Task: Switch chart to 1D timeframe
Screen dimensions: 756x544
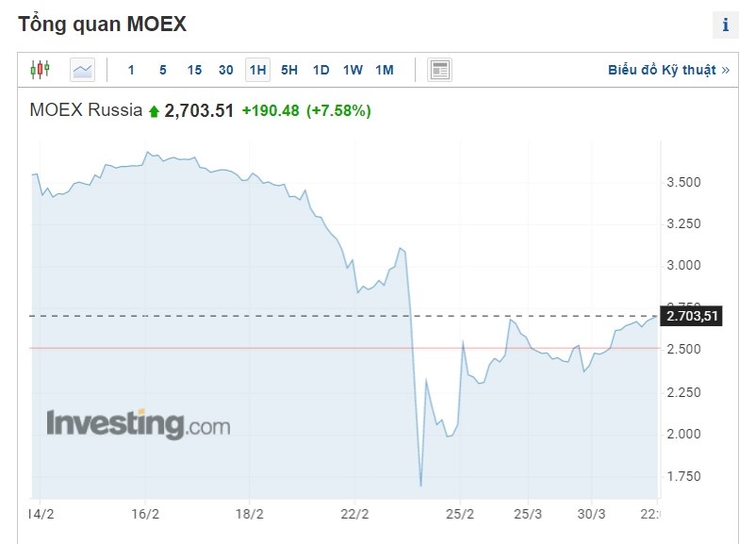Action: coord(320,69)
